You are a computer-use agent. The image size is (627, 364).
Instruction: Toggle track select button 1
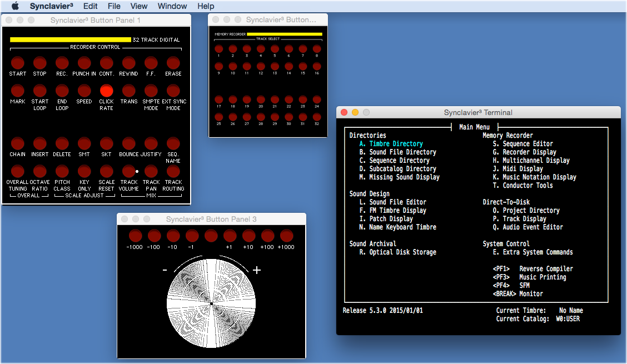[219, 49]
